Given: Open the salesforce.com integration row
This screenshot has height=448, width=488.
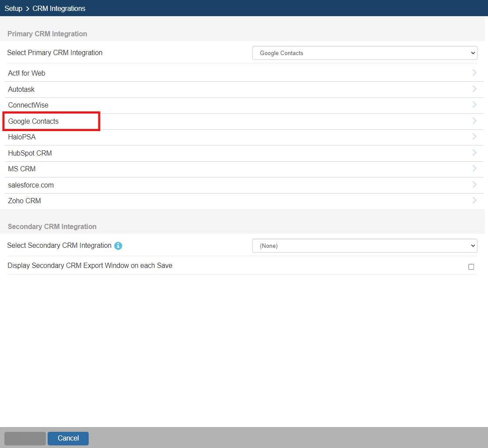Looking at the screenshot, I should pyautogui.click(x=244, y=185).
